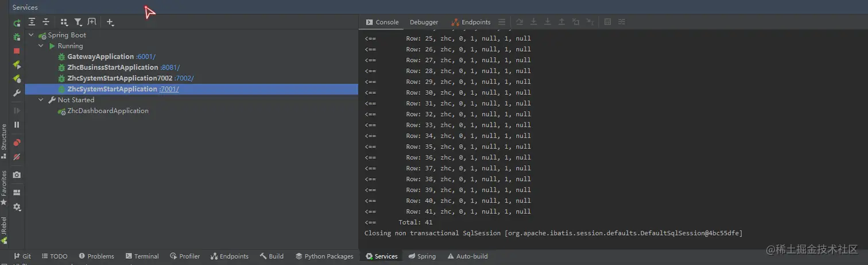Open the Git tool window
This screenshot has height=265, width=868.
[x=22, y=256]
